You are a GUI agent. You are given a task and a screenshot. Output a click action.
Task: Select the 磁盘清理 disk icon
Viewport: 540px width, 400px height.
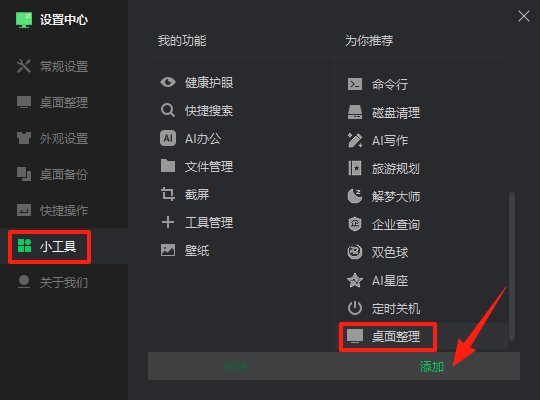[355, 112]
